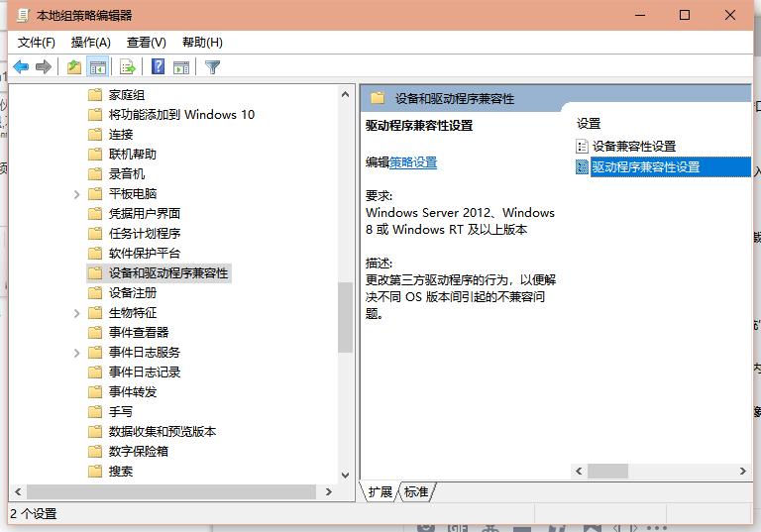The image size is (761, 532).
Task: Select the 手写 folder
Action: click(x=121, y=411)
